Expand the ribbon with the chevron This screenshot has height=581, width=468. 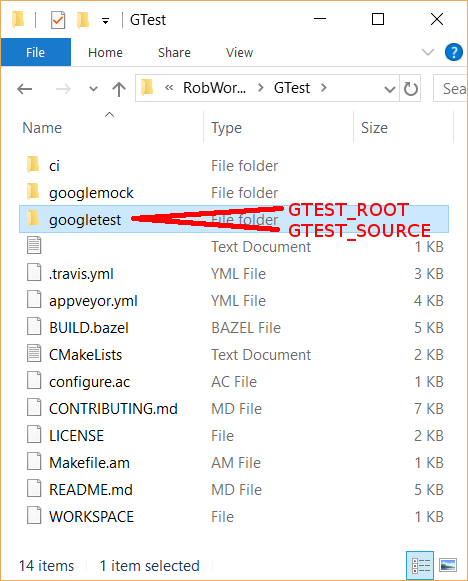click(x=428, y=52)
